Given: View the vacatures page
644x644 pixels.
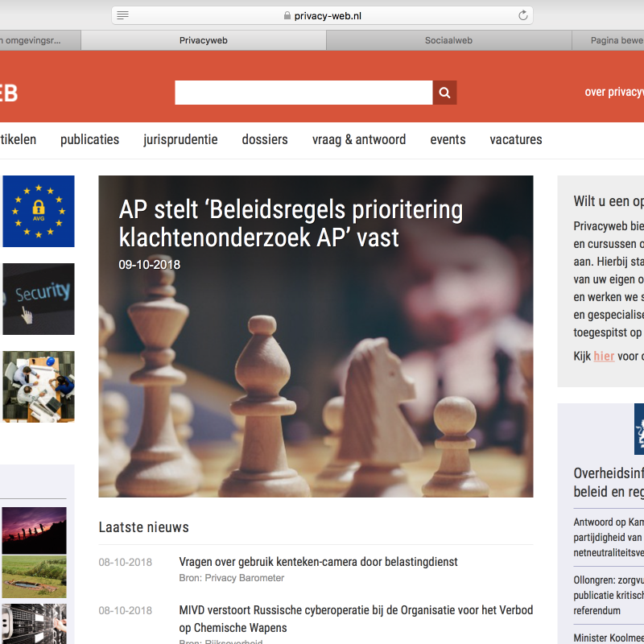Looking at the screenshot, I should [516, 139].
